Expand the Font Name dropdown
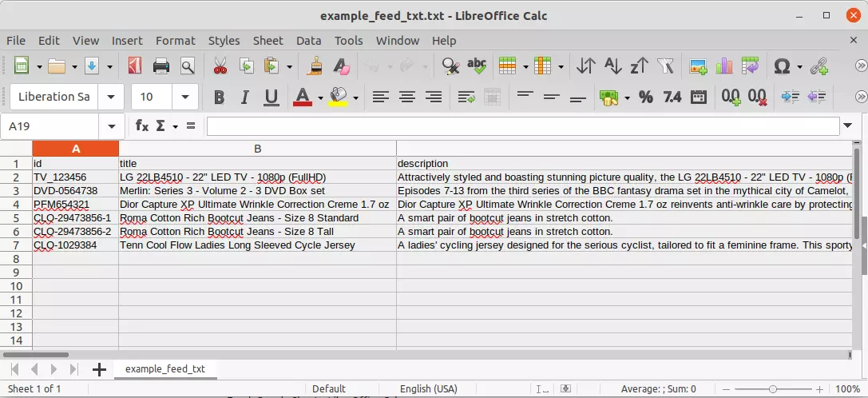The height and width of the screenshot is (398, 868). tap(111, 97)
